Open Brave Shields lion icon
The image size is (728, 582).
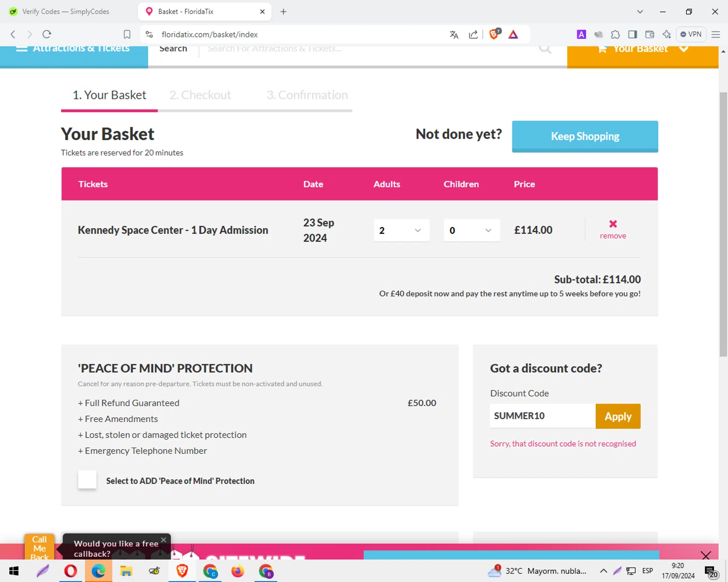(x=495, y=34)
